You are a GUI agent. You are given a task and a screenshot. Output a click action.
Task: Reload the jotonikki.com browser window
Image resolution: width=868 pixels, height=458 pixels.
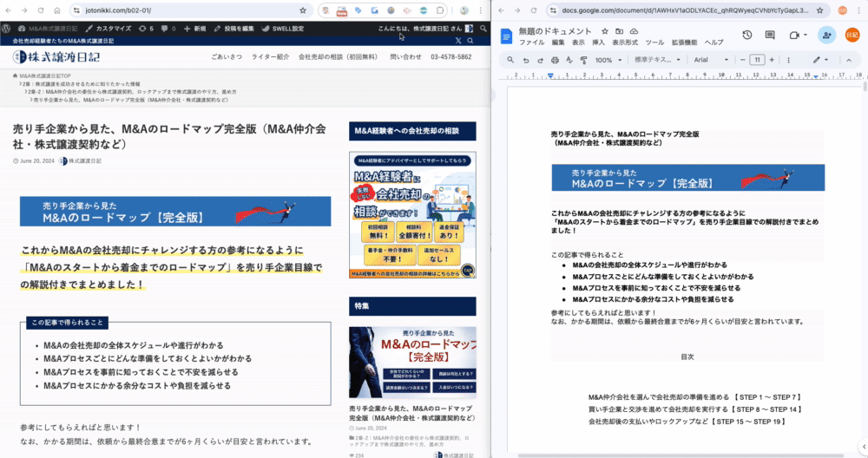pyautogui.click(x=41, y=10)
